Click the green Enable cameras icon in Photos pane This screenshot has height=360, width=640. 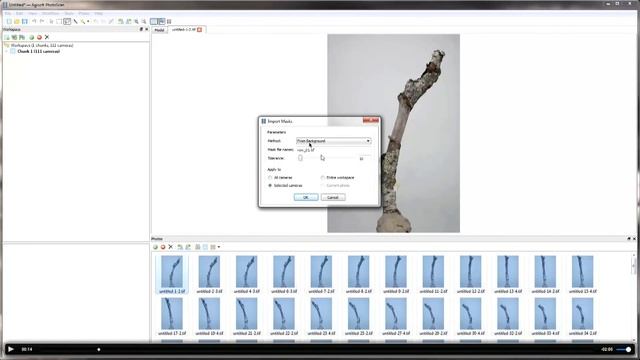155,247
